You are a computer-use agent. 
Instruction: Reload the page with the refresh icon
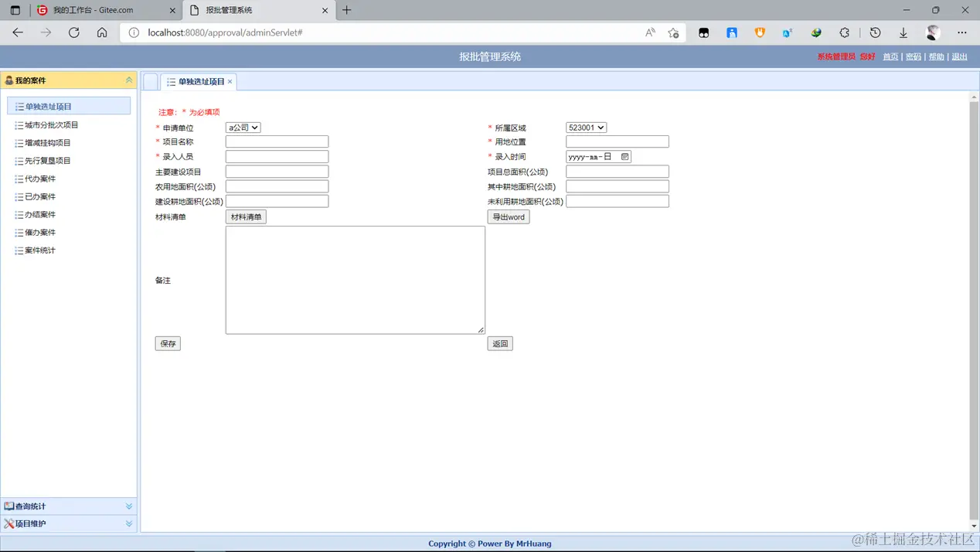[74, 32]
